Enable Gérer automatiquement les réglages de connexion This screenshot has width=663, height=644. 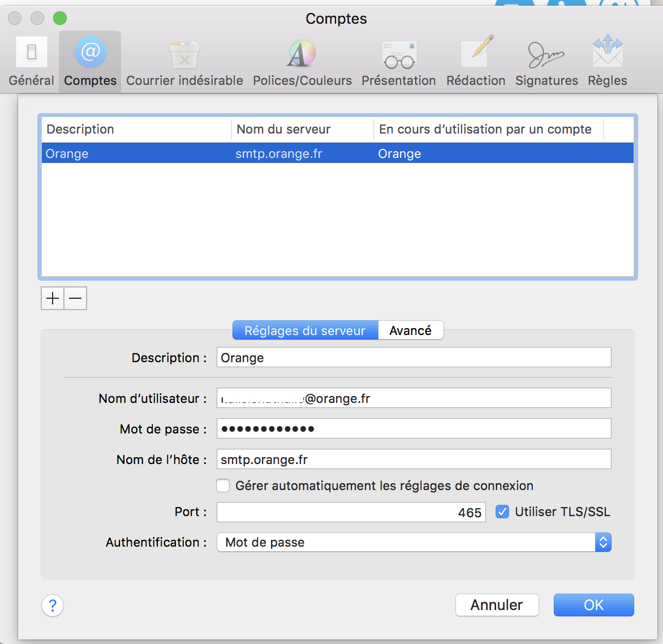click(x=223, y=486)
